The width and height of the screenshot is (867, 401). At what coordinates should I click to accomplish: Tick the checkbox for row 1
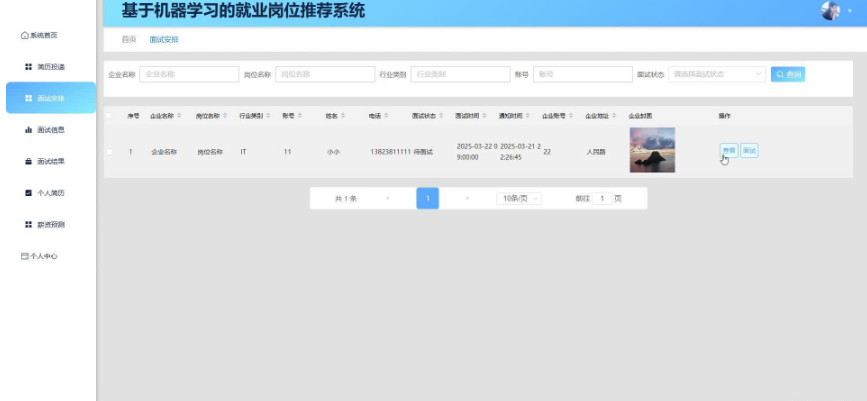click(109, 152)
